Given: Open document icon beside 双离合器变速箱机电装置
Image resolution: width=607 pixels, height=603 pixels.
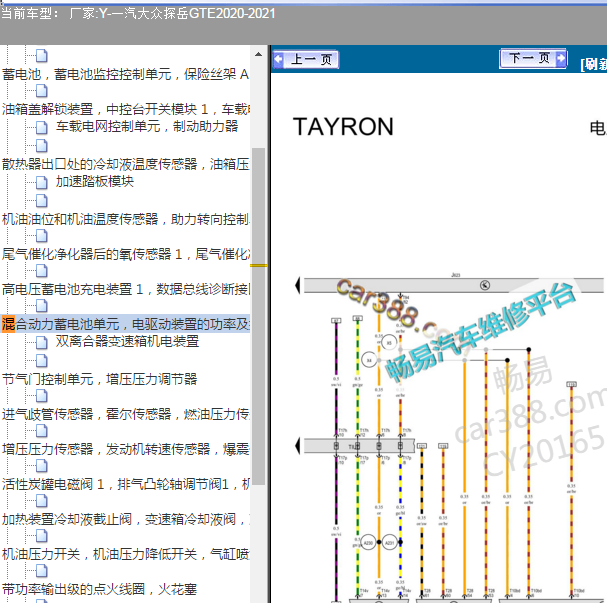Looking at the screenshot, I should click(42, 343).
